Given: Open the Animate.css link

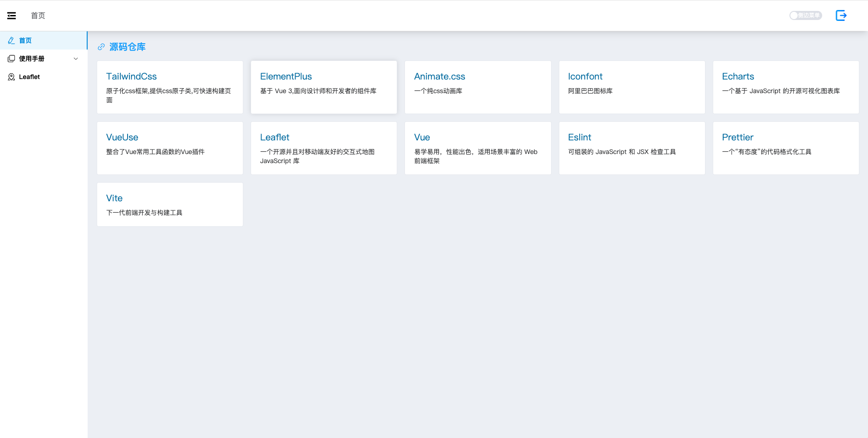Looking at the screenshot, I should click(439, 76).
